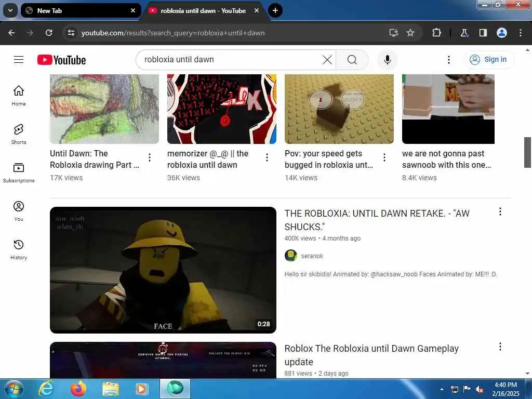Screen dimensions: 532x399
Task: Run search with the magnifier button
Action: pyautogui.click(x=352, y=60)
